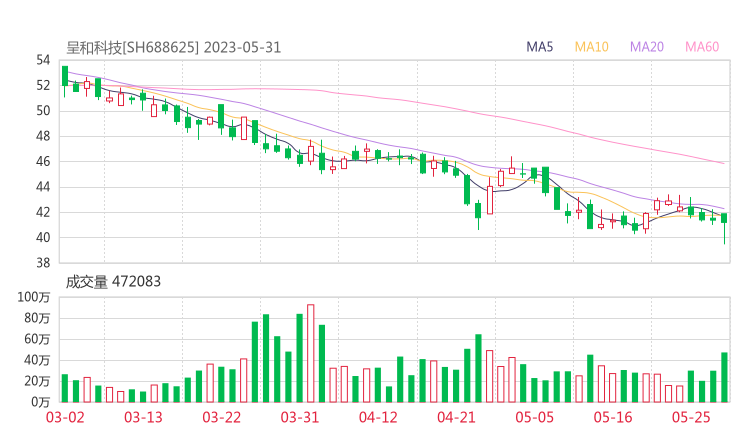Click the tallest red hollow volume bar

(311, 353)
